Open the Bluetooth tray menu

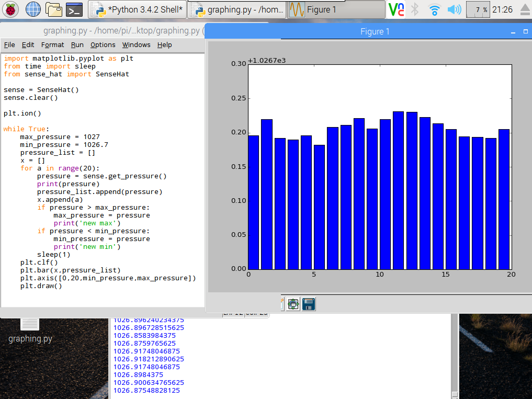pyautogui.click(x=415, y=9)
